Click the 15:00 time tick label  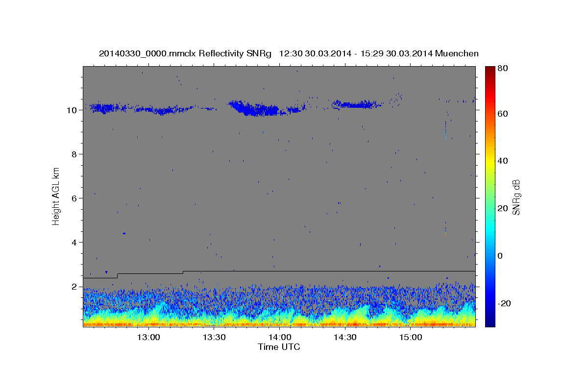(410, 338)
